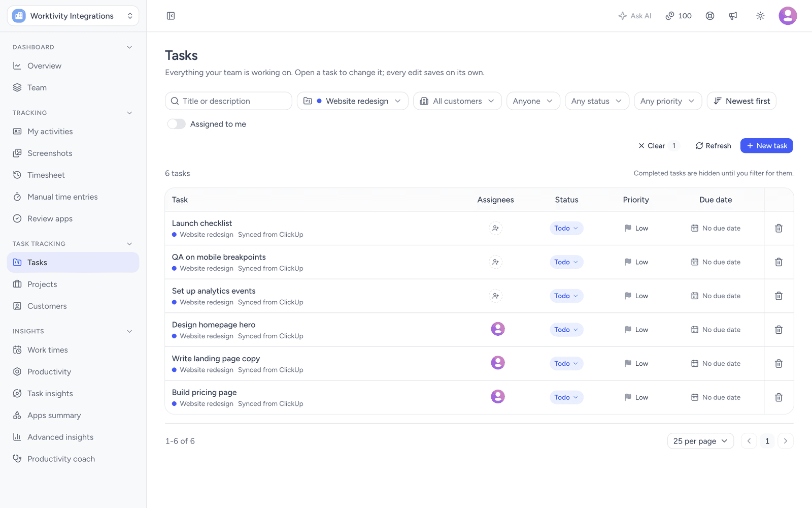Viewport: 812px width, 508px height.
Task: Open Todo status dropdown for Launch checklist
Action: click(x=566, y=228)
